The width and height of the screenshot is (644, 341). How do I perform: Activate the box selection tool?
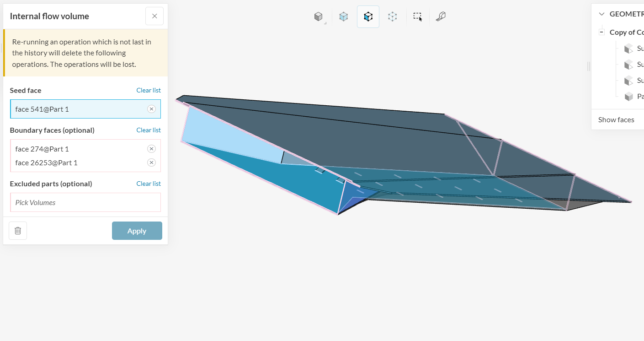pos(417,17)
